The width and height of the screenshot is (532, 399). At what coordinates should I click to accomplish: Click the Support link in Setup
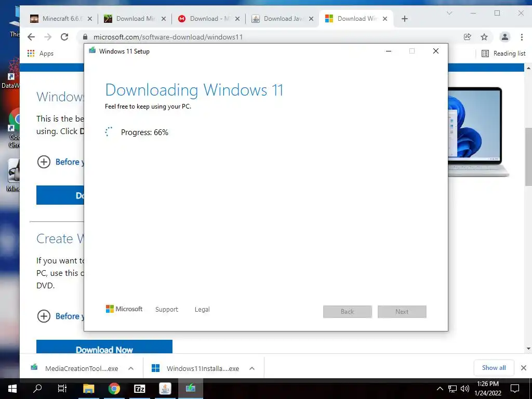[x=167, y=310]
